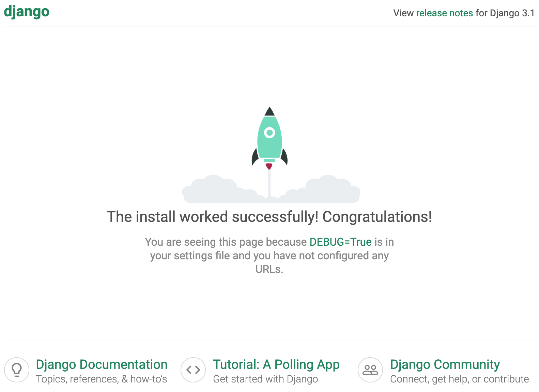Click the 'not configured any' paragraph line
The image size is (539, 392).
pos(269,256)
